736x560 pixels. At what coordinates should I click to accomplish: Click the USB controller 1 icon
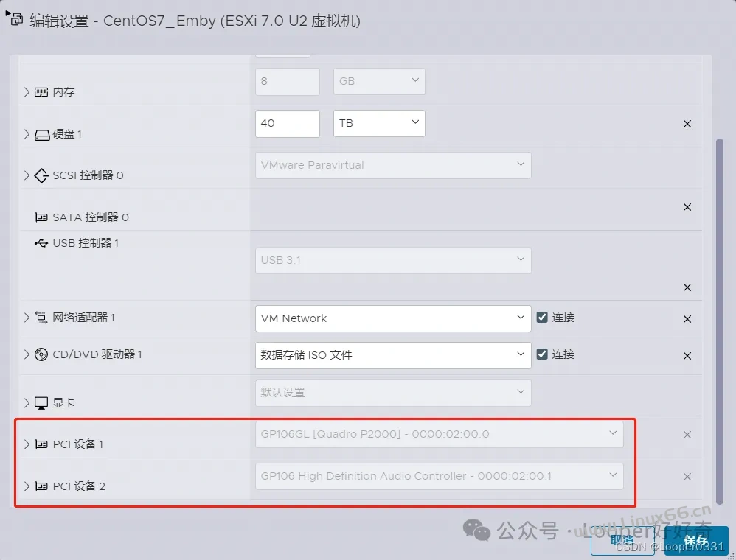click(41, 243)
